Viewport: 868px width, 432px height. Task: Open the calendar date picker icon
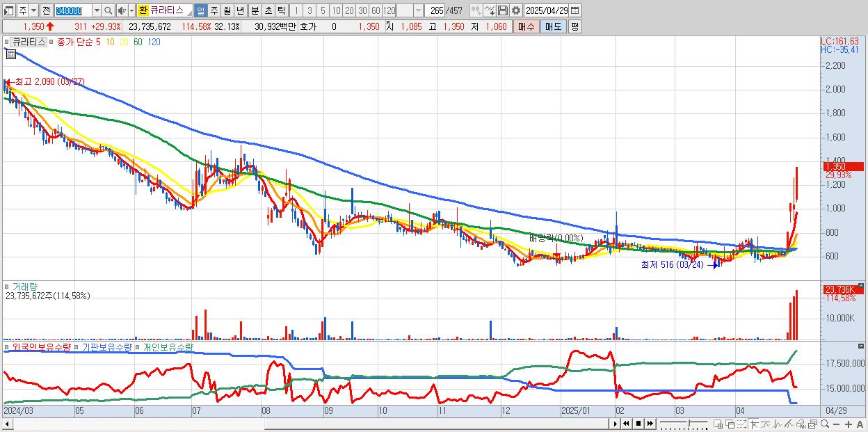pos(574,10)
